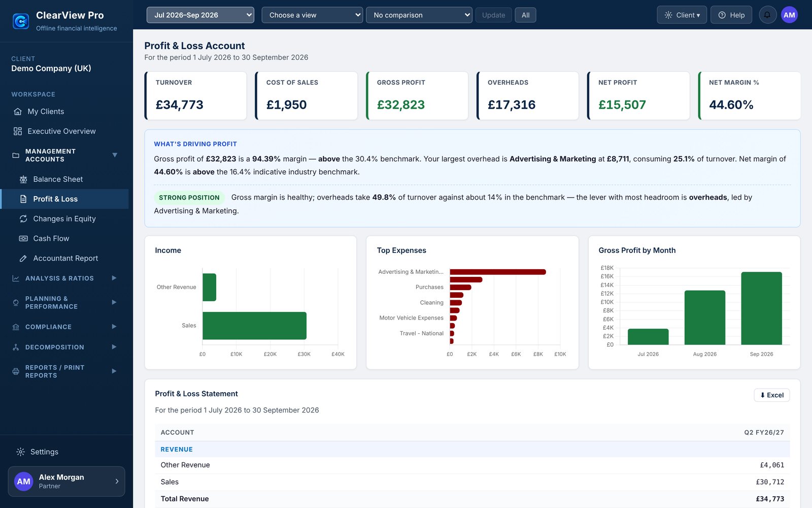Click the Net Profit £15,507 card
Viewport: 812px width, 508px height.
click(638, 96)
